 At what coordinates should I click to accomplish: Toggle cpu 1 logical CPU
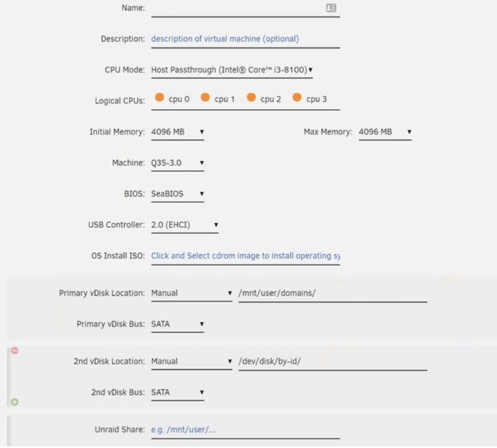tap(205, 98)
